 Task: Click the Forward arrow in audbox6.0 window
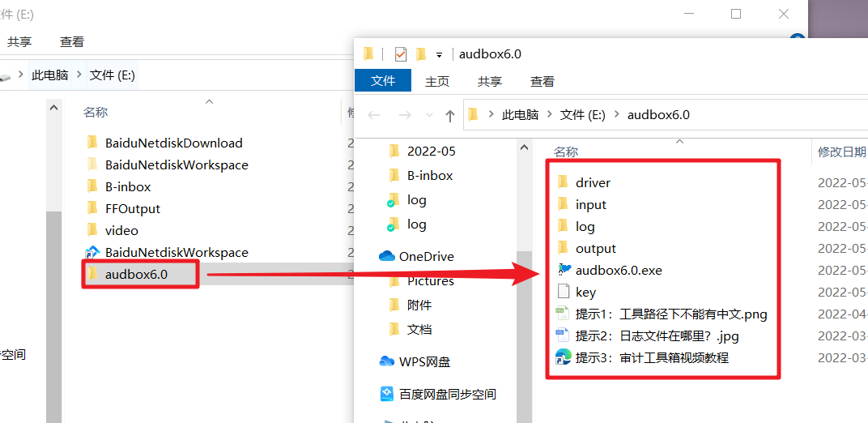(x=405, y=115)
